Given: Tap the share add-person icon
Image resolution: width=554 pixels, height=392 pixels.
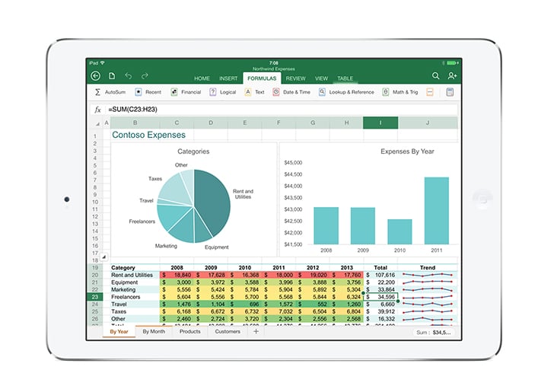Looking at the screenshot, I should point(452,75).
